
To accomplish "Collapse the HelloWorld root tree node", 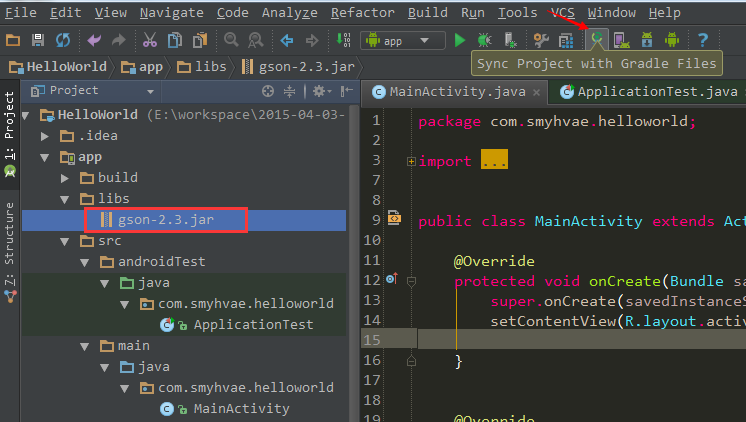I will [26, 115].
